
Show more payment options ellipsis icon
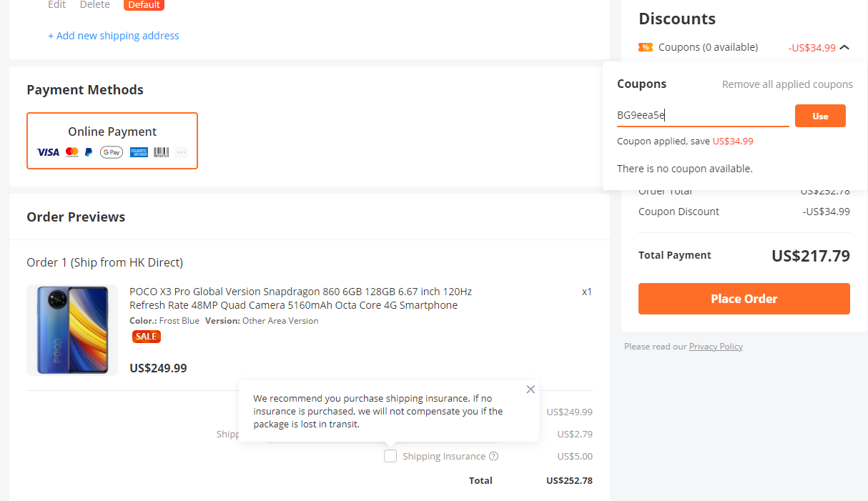coord(182,152)
